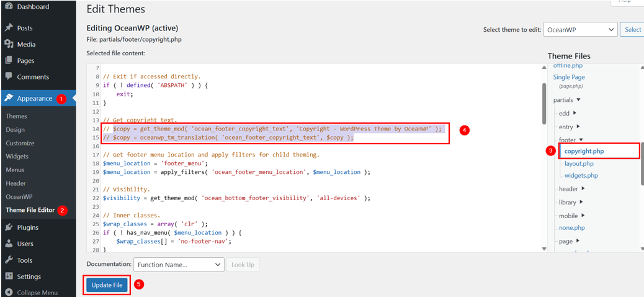The width and height of the screenshot is (644, 297).
Task: Open the theme selection dropdown showing OceanWP
Action: tap(580, 30)
